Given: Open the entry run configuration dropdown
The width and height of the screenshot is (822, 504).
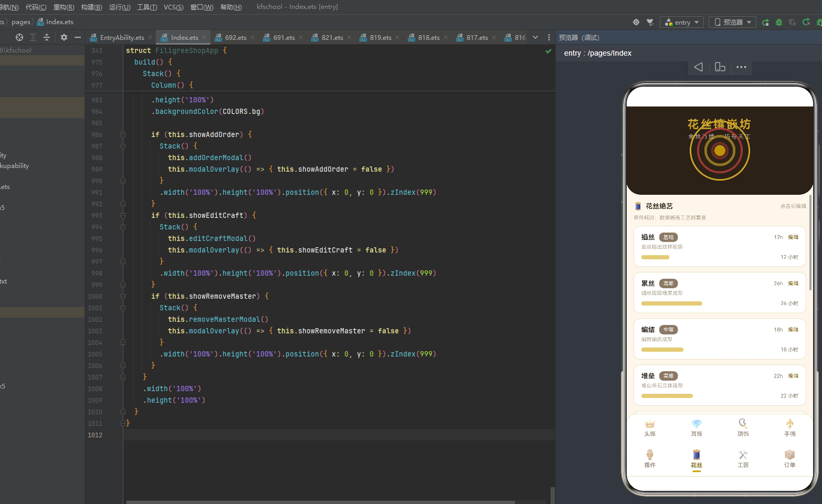Looking at the screenshot, I should (682, 22).
